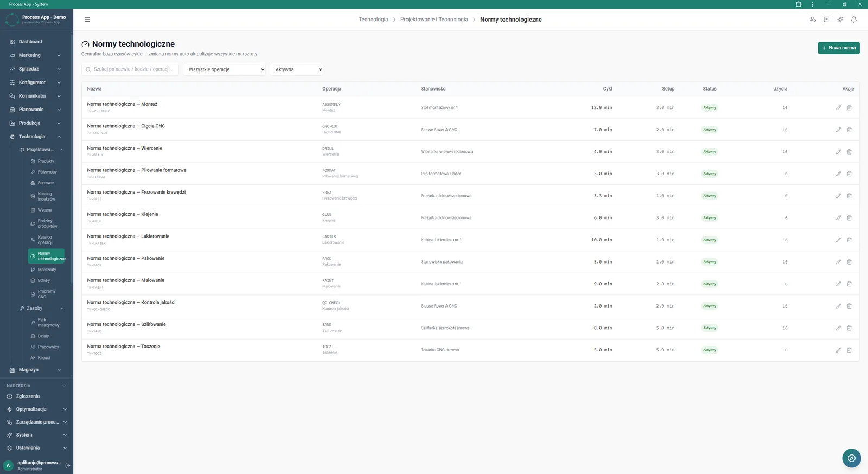Click the Projektowanie i Technologia breadcrumb
This screenshot has height=474, width=868.
pos(434,20)
